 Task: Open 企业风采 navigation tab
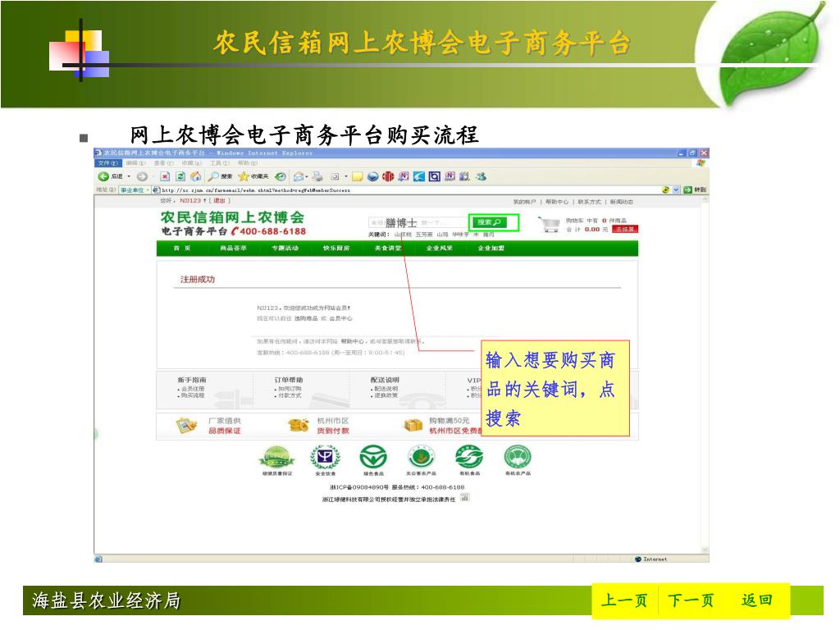(x=440, y=248)
